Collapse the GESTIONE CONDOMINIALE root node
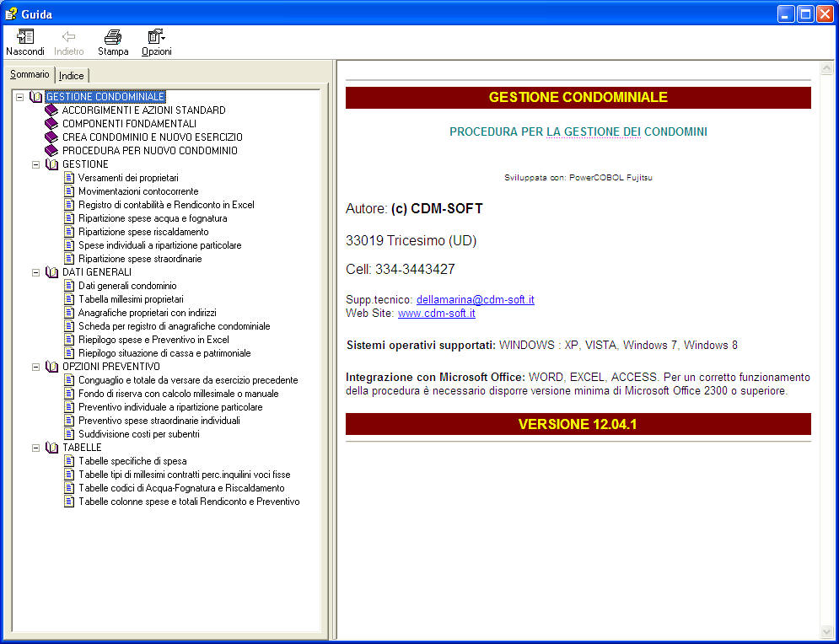839x644 pixels. coord(19,97)
